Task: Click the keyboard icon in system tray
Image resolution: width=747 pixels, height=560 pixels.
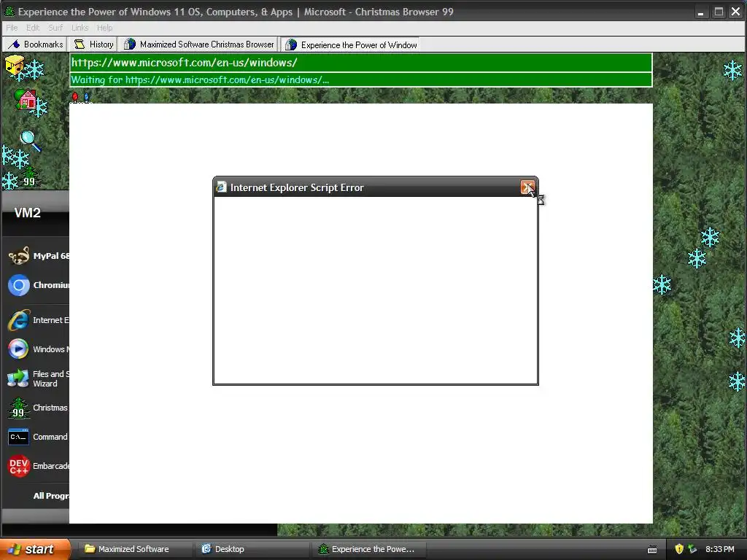Action: click(652, 550)
